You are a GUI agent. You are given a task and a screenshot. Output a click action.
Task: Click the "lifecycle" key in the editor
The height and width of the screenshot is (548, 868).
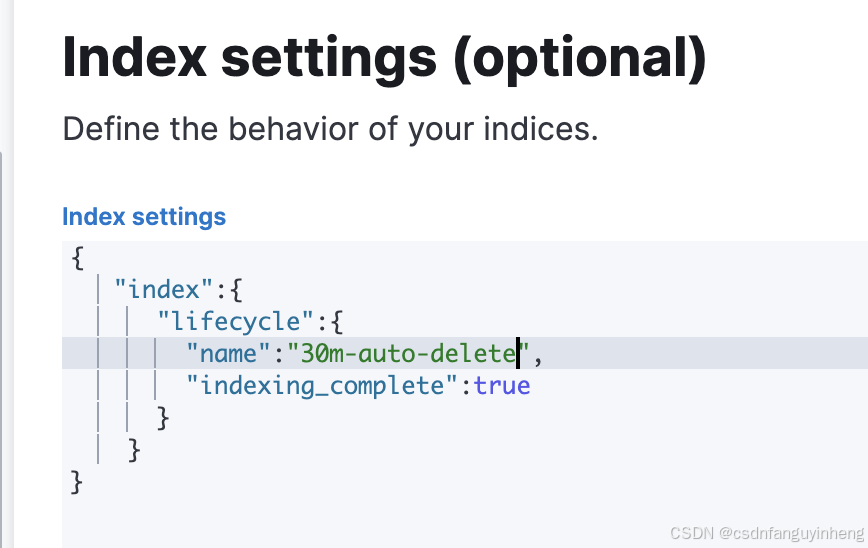pos(236,322)
